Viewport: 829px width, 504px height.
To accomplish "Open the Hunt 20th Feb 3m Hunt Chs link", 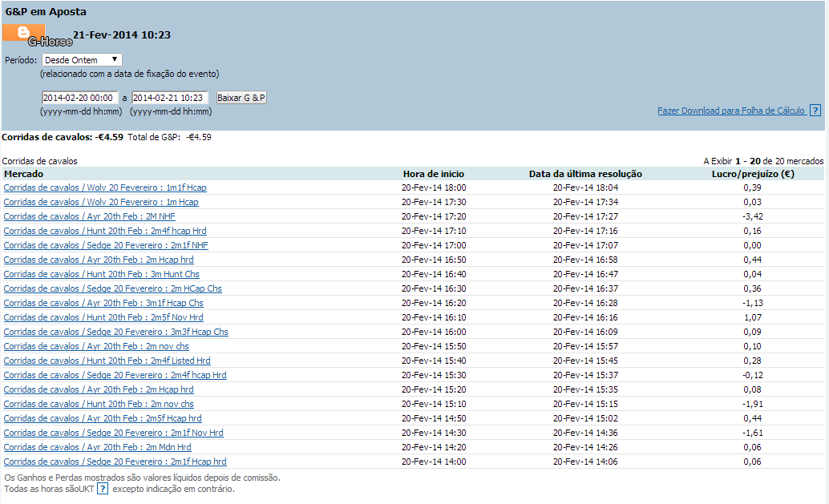I will [102, 274].
